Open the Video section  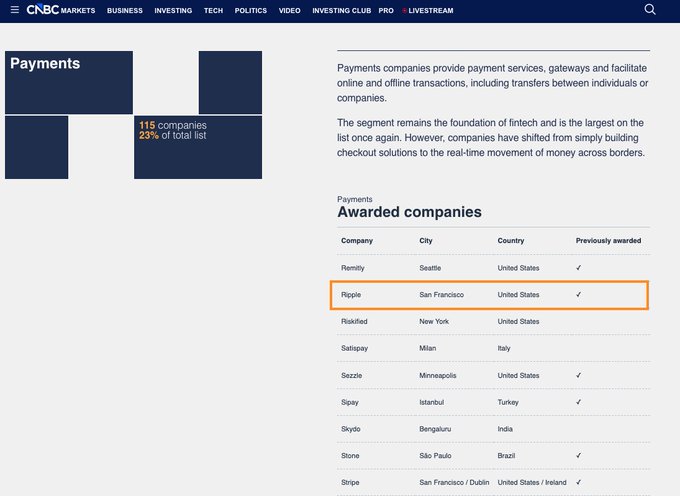coord(289,10)
